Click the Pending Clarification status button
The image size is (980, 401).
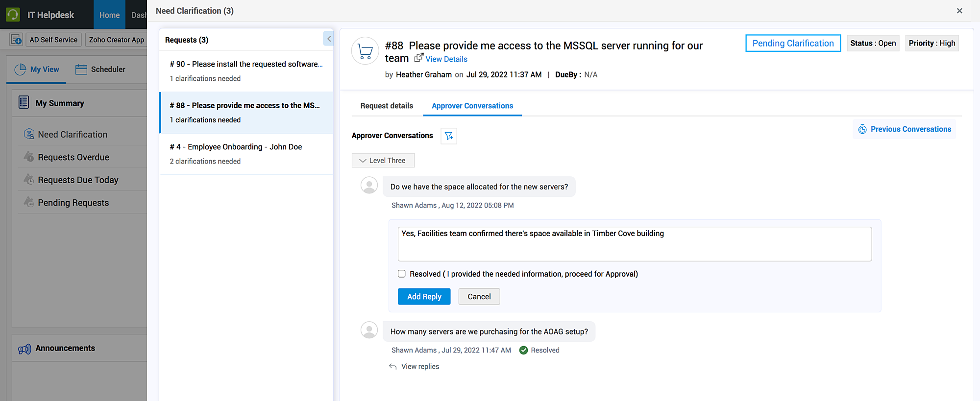coord(793,43)
